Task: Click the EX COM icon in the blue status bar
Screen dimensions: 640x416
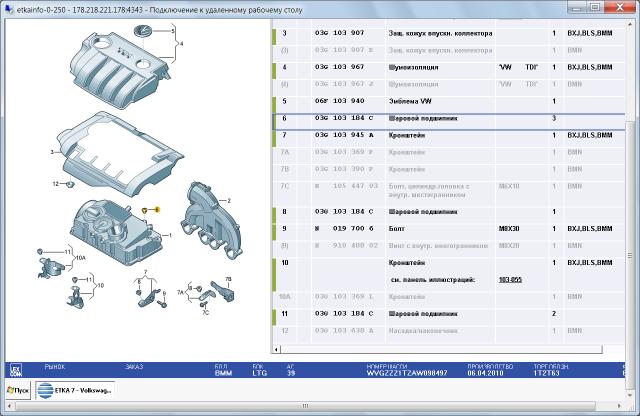Action: coord(16,369)
